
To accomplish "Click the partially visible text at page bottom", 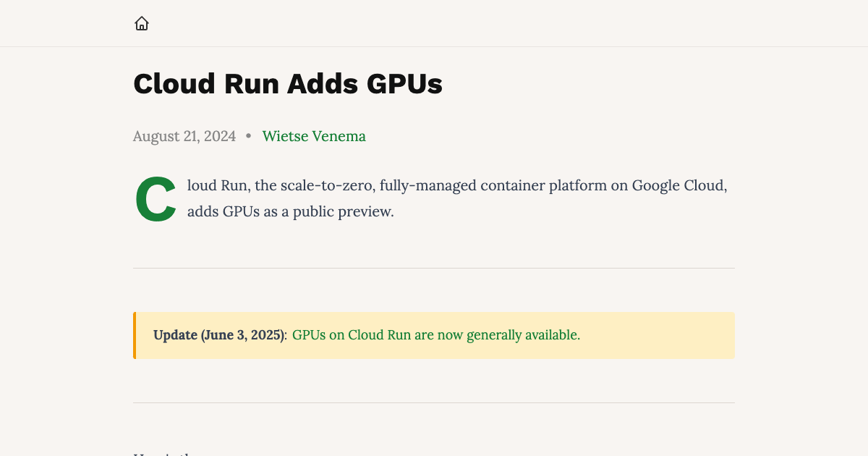I will (161, 453).
